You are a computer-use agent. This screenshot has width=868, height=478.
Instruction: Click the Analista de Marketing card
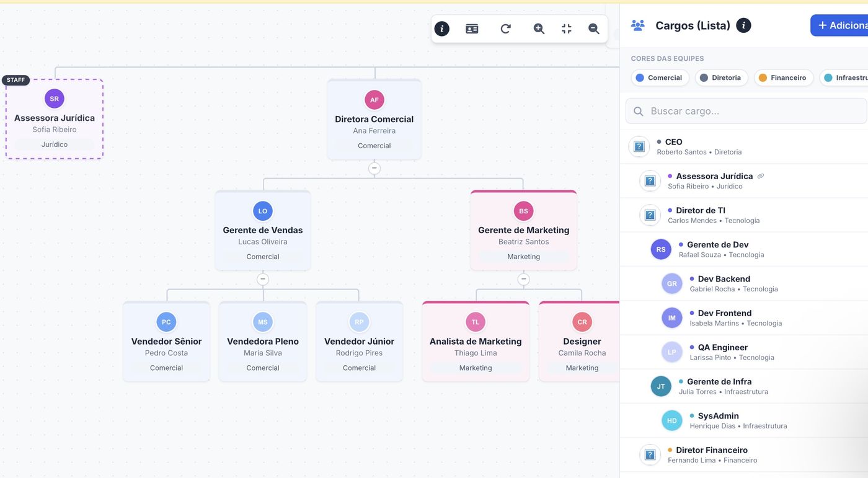(476, 342)
